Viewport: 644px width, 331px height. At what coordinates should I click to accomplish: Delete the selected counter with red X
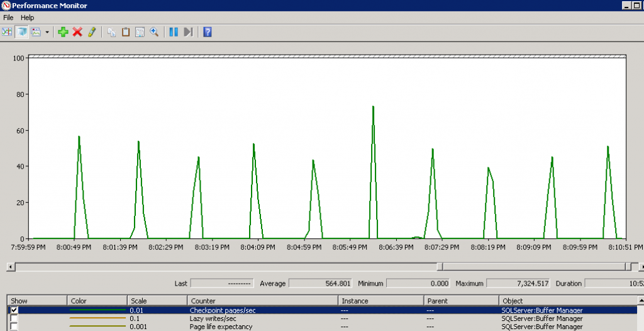77,31
